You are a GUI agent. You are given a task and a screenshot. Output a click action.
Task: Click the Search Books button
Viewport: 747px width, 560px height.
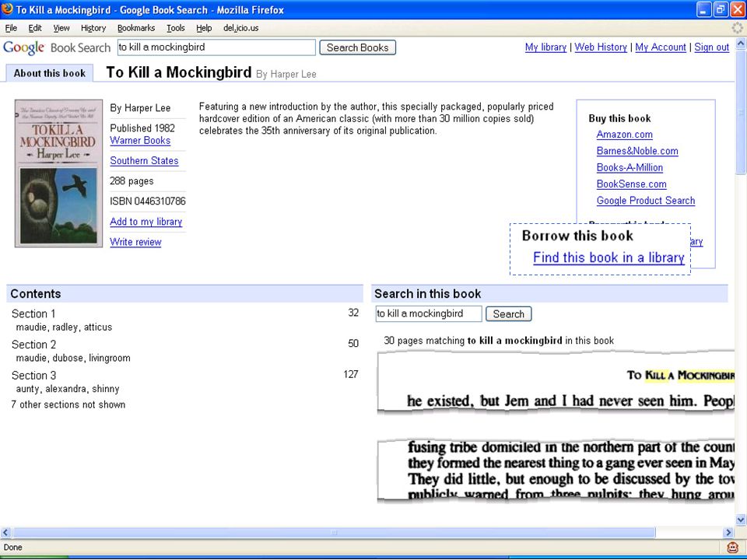(357, 47)
